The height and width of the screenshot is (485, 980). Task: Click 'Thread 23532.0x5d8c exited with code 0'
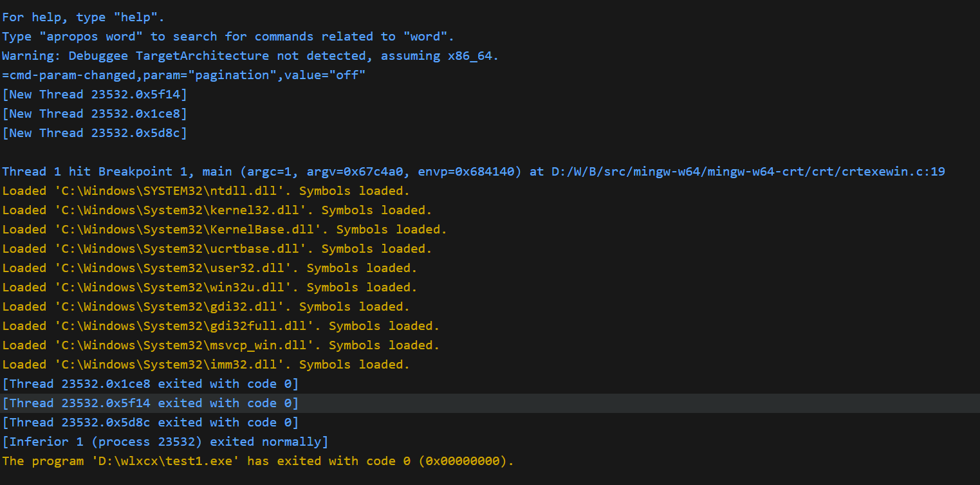(151, 423)
